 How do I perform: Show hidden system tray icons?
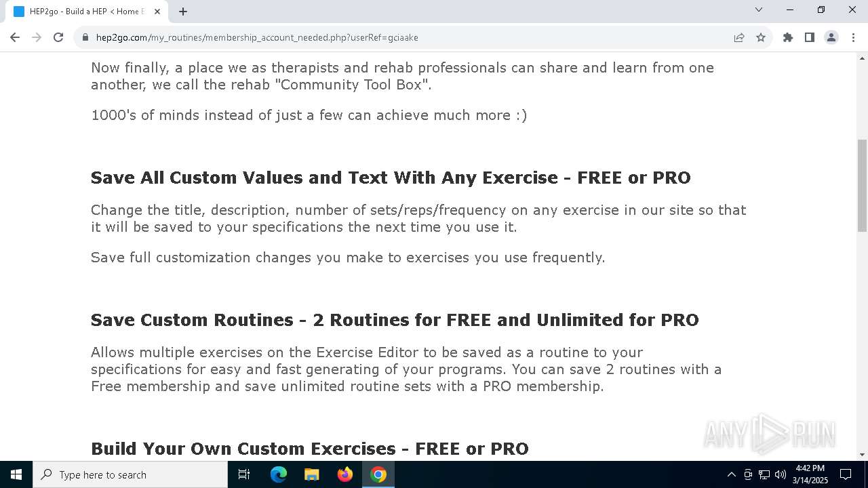click(x=731, y=474)
